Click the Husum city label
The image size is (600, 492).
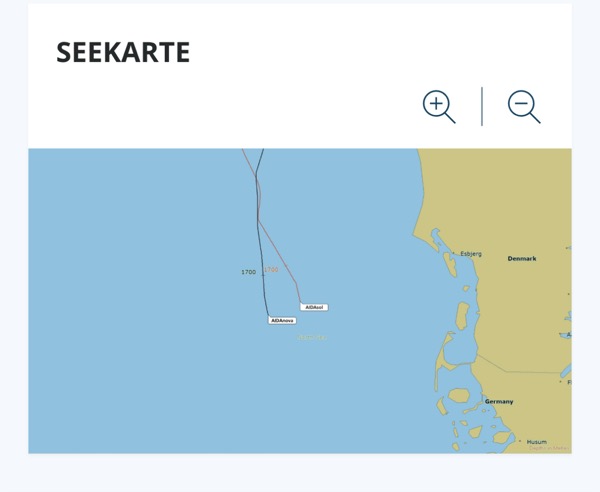pyautogui.click(x=536, y=442)
